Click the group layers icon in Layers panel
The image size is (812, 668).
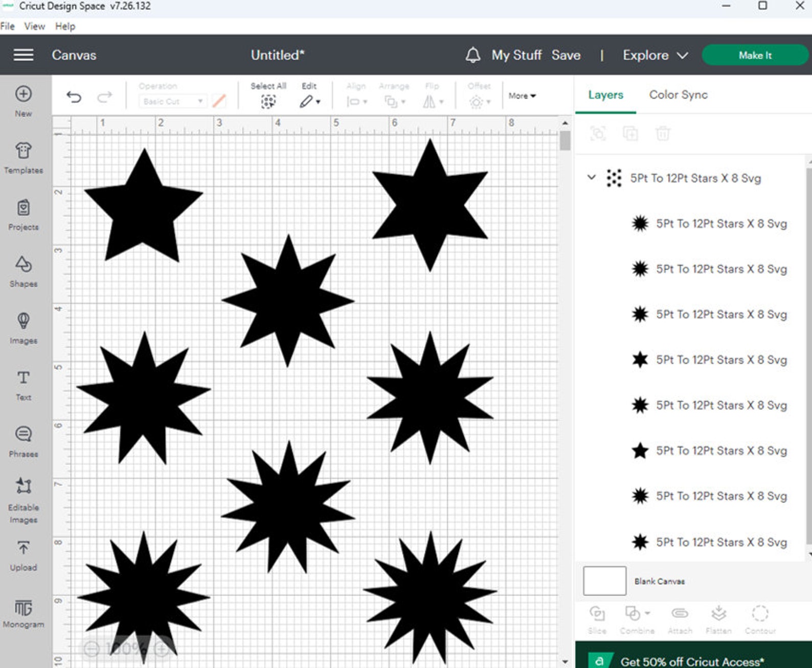[598, 133]
